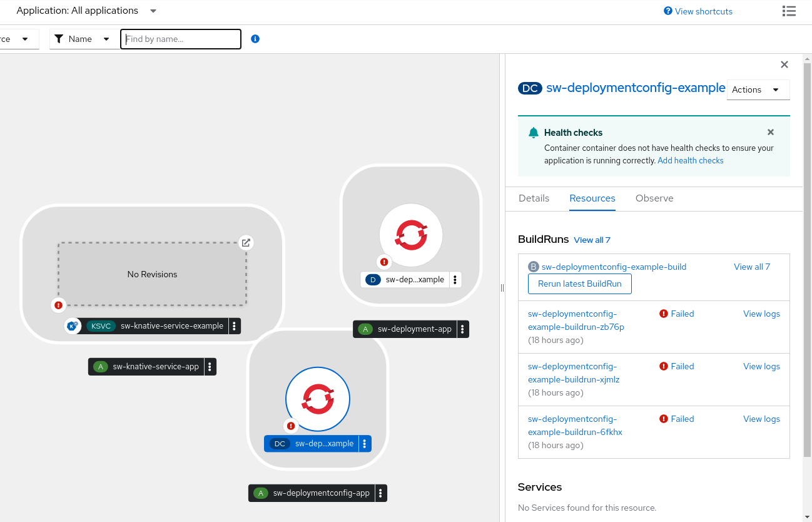Open sw-deploymentconfig-example-build link
This screenshot has width=812, height=522.
(x=614, y=267)
